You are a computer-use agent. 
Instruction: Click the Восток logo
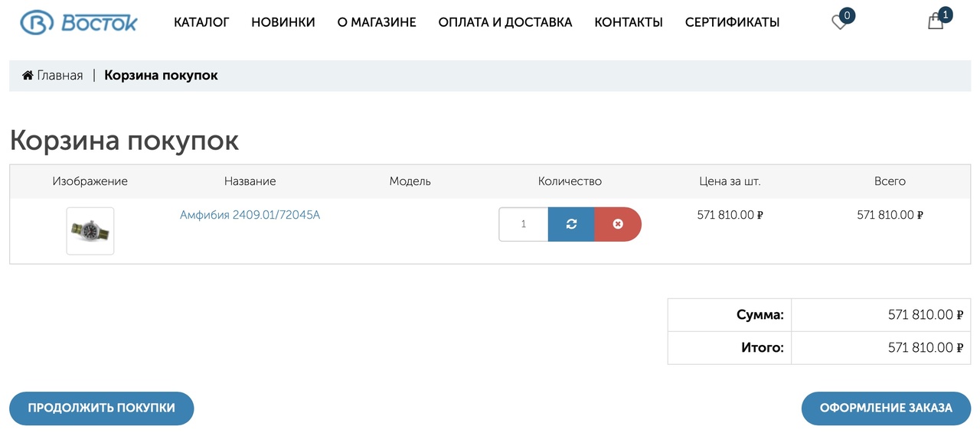(x=79, y=22)
